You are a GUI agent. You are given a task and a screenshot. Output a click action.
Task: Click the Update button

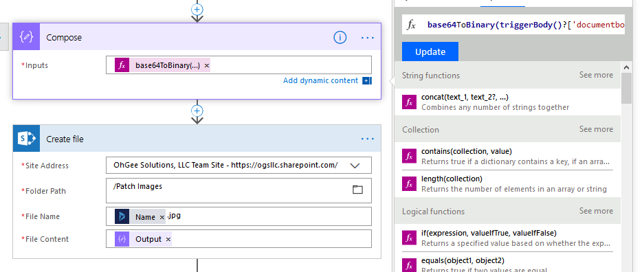[430, 52]
